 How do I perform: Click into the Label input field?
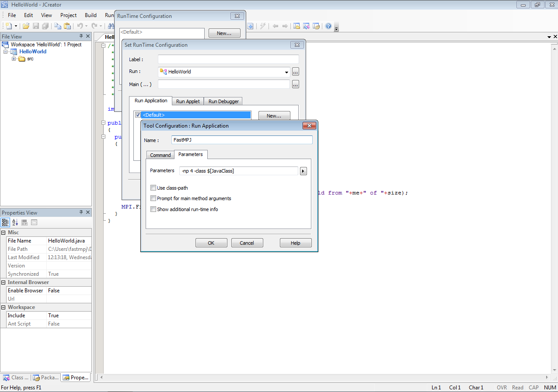(228, 59)
